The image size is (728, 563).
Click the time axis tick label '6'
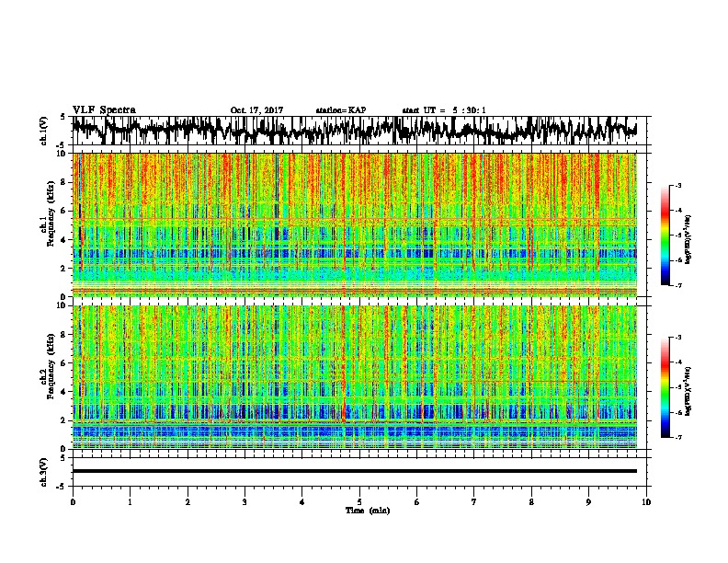click(x=416, y=502)
